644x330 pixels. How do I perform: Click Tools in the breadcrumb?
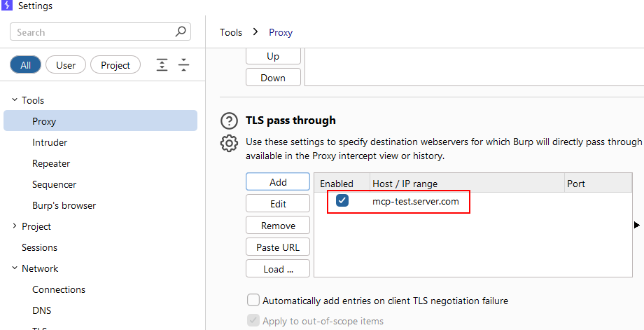pos(231,32)
